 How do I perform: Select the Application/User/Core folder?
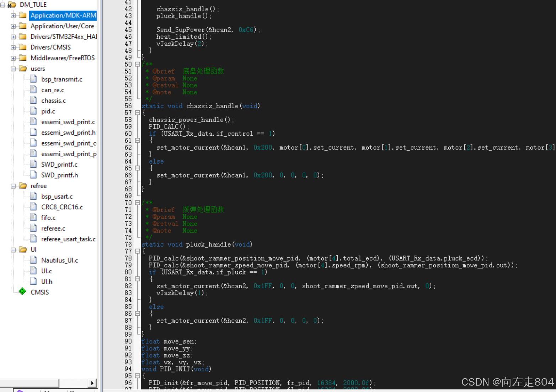(62, 26)
